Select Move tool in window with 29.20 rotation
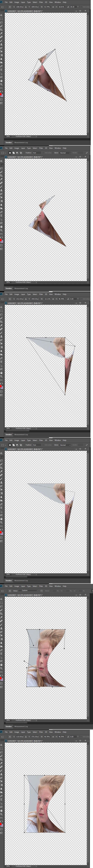Image resolution: width=93 pixels, height=868 pixels. tap(1, 15)
